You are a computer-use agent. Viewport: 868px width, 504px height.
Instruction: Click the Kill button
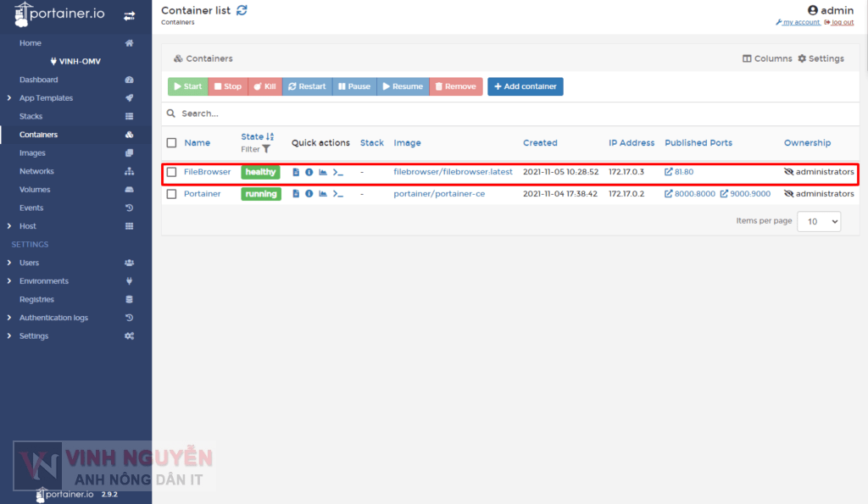point(265,86)
